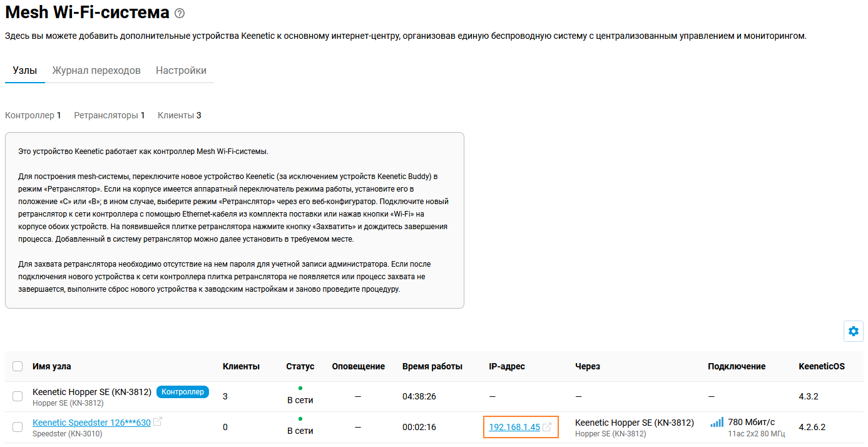Open the 192.168.1.45 IP address link

(x=514, y=427)
